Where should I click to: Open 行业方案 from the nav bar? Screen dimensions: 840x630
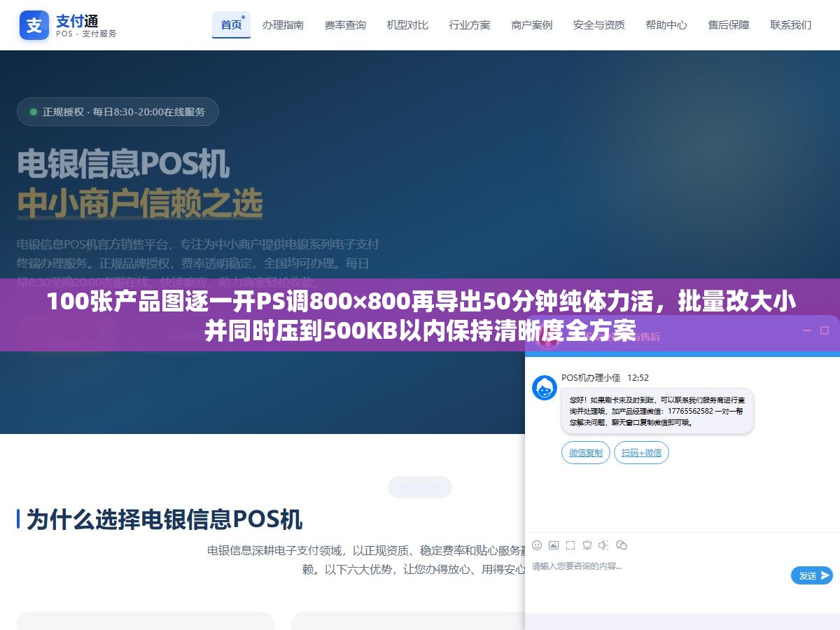(x=470, y=24)
